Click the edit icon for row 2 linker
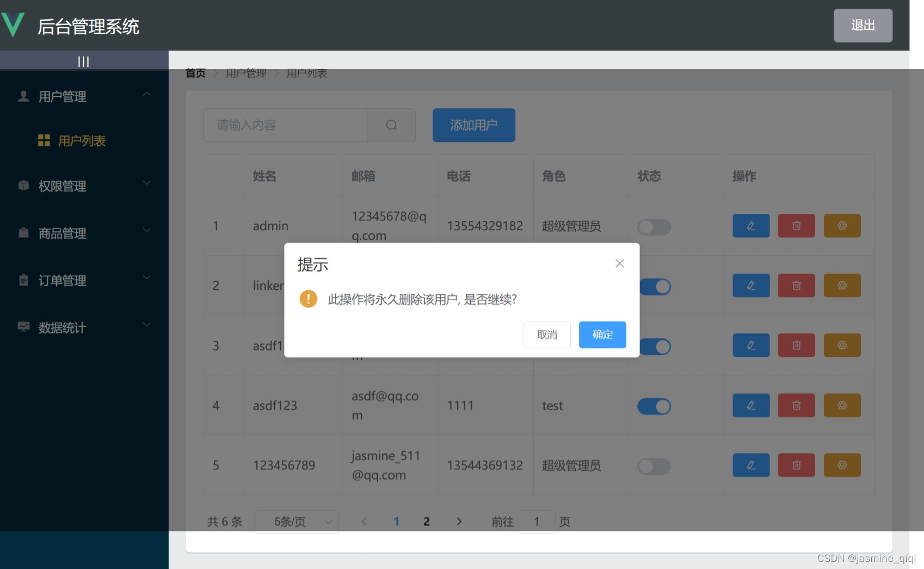Screen dimensions: 924x569 (751, 286)
